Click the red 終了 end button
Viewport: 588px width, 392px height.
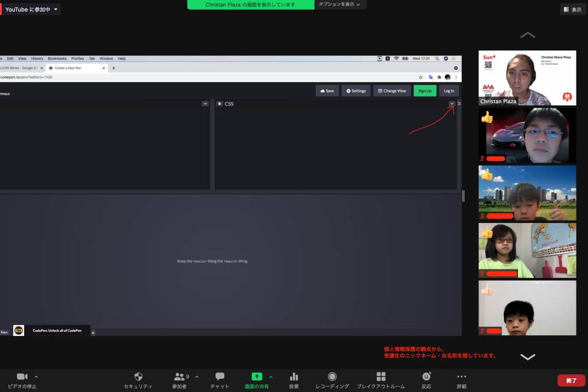click(x=571, y=381)
